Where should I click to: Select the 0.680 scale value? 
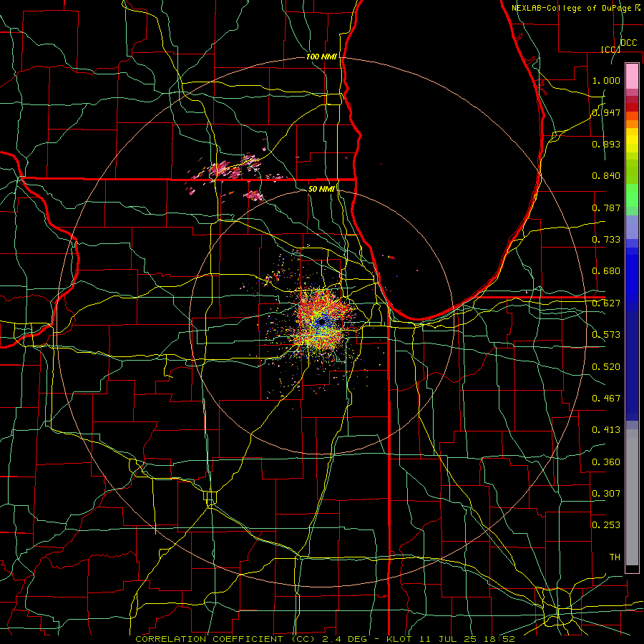point(606,271)
